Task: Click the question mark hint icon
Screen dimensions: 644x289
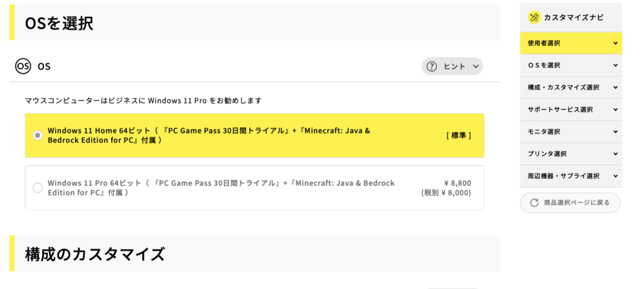Action: click(431, 66)
